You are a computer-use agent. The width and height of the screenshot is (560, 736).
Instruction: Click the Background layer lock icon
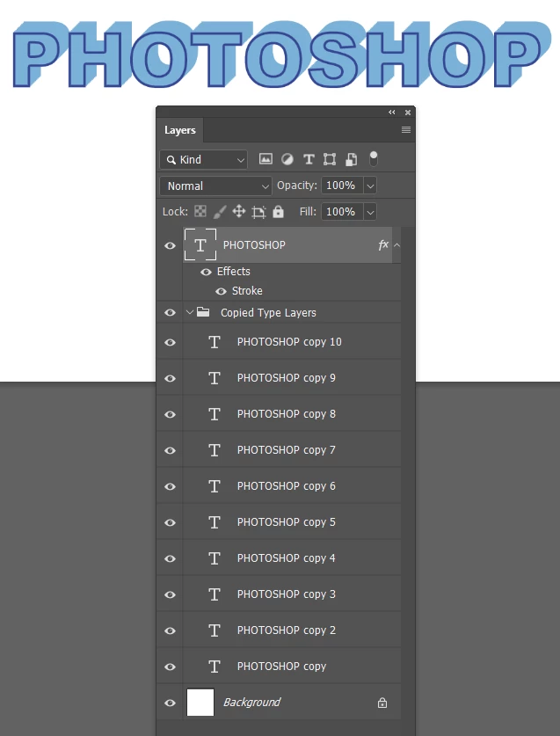click(x=382, y=703)
